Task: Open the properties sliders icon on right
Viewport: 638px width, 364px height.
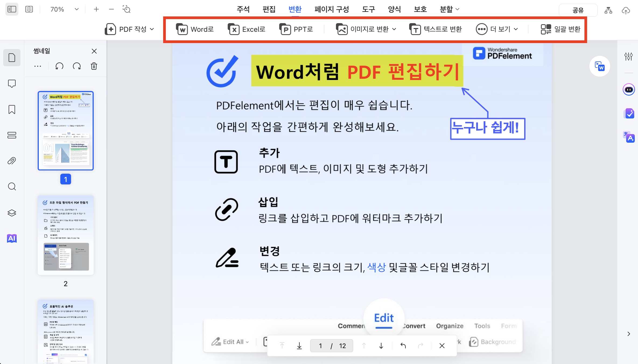Action: pos(629,56)
